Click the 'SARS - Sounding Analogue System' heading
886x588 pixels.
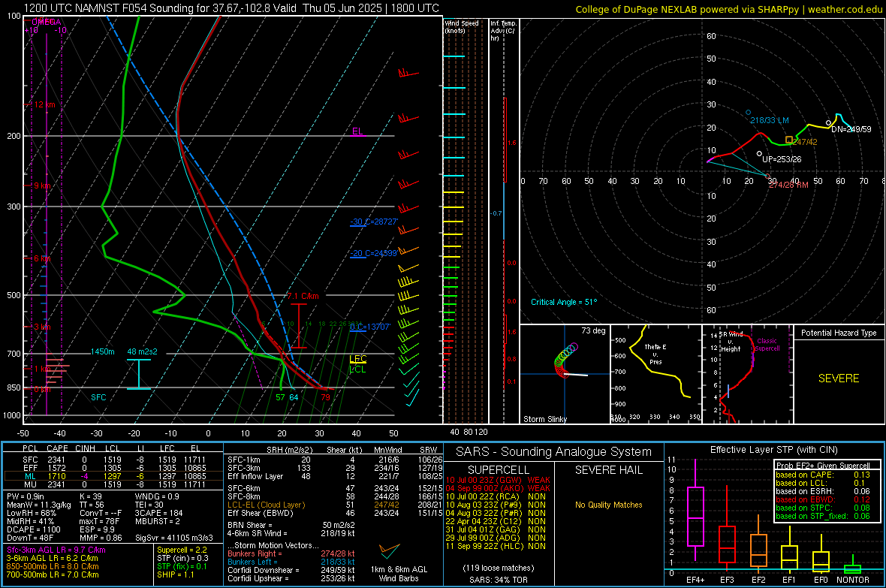554,452
